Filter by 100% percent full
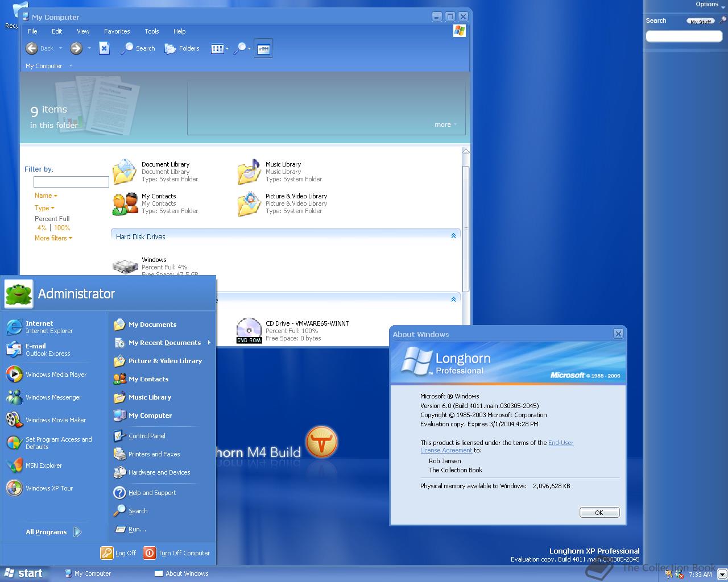Image resolution: width=728 pixels, height=582 pixels. pyautogui.click(x=62, y=228)
